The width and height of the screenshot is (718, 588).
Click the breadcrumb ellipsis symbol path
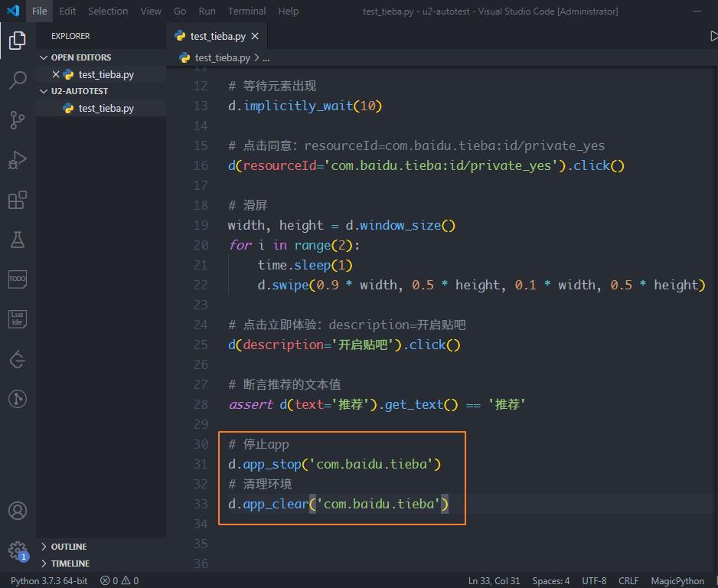(266, 57)
